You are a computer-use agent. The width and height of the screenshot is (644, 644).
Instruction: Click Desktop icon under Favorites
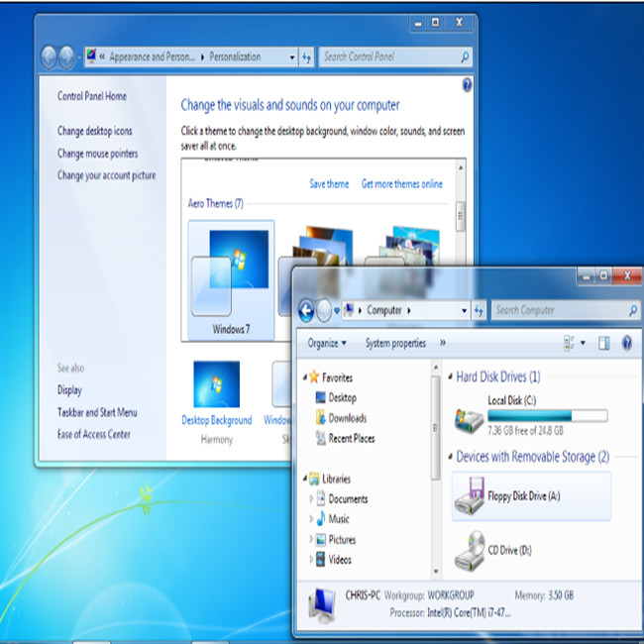320,397
